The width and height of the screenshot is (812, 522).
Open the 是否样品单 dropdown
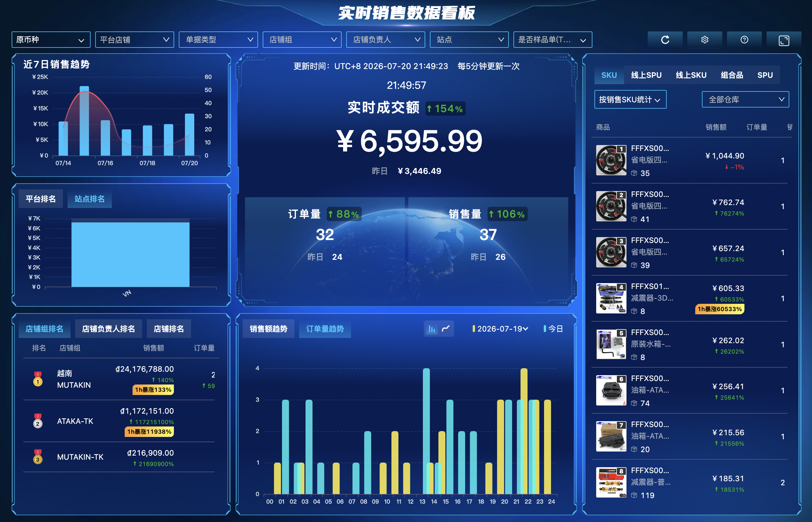click(x=553, y=40)
